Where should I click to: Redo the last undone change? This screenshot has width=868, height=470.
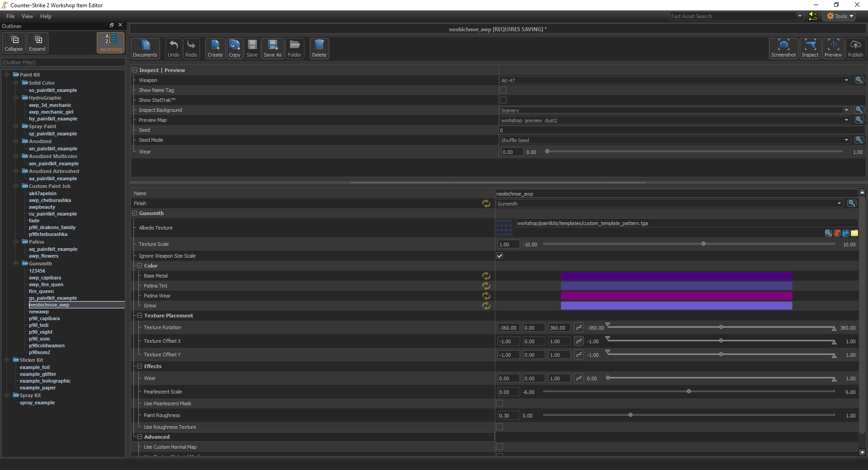(191, 48)
